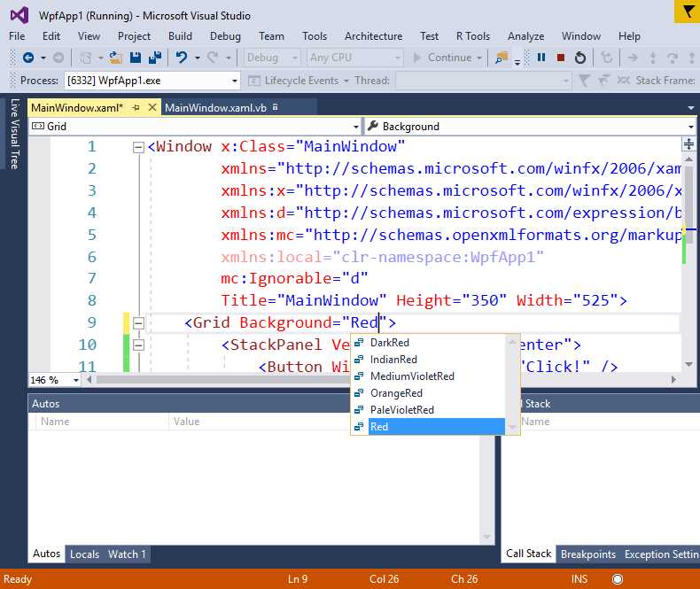Click the editor horizontal scrollbar thumb
This screenshot has width=700, height=589.
click(x=223, y=380)
